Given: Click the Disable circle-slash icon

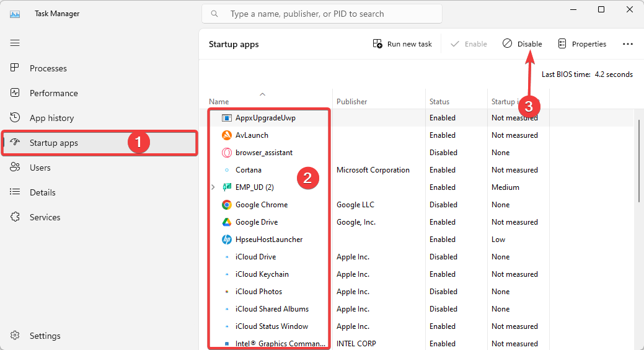Looking at the screenshot, I should (x=507, y=43).
